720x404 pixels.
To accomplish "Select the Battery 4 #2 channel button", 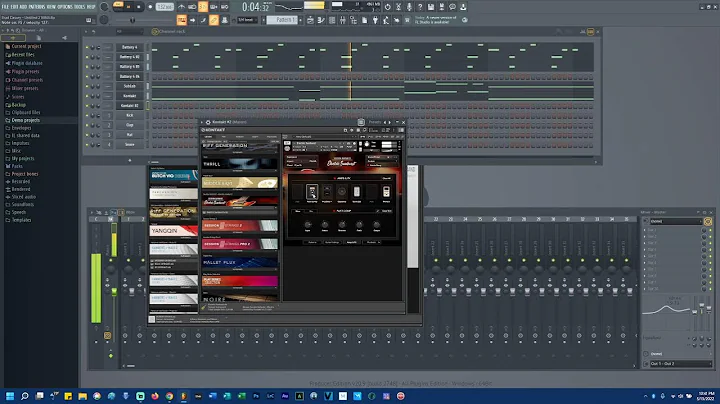I will (130, 57).
